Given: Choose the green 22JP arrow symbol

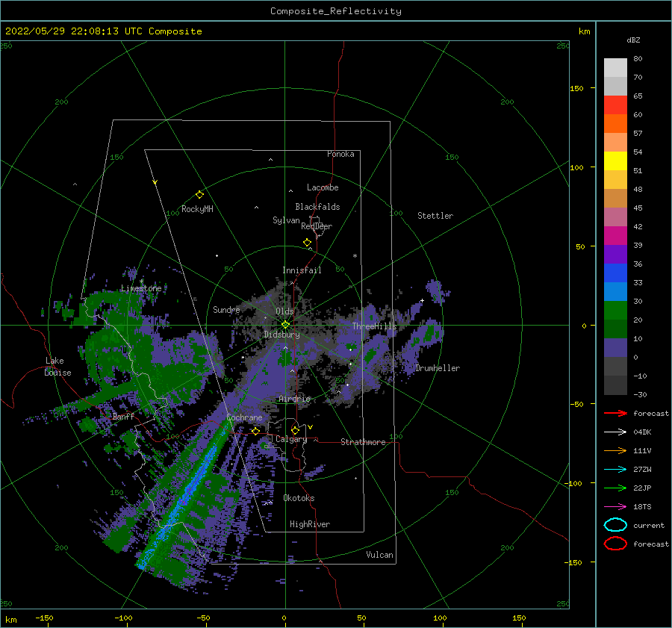Looking at the screenshot, I should 615,488.
